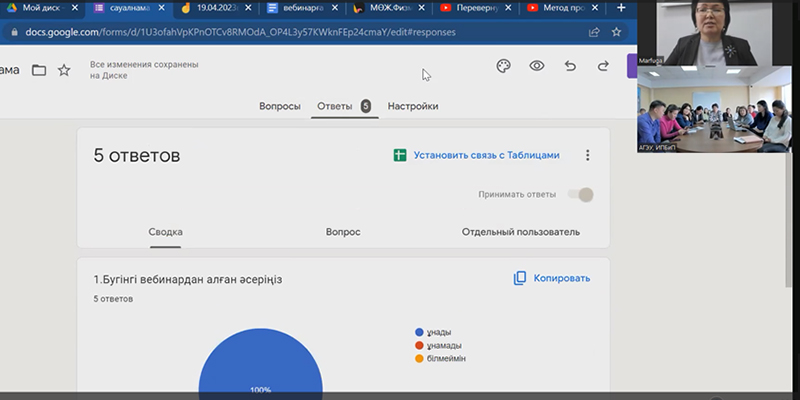Select the Отдельный пользователь view

coord(520,232)
